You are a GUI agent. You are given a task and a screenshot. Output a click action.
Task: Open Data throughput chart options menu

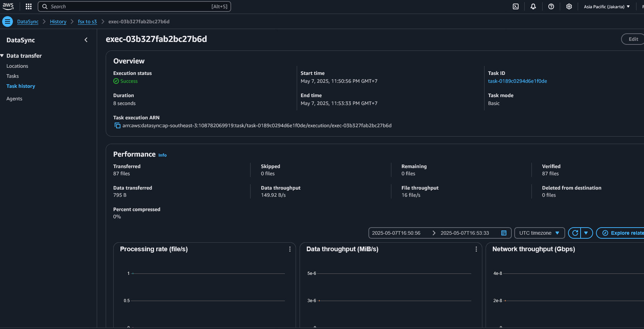476,249
